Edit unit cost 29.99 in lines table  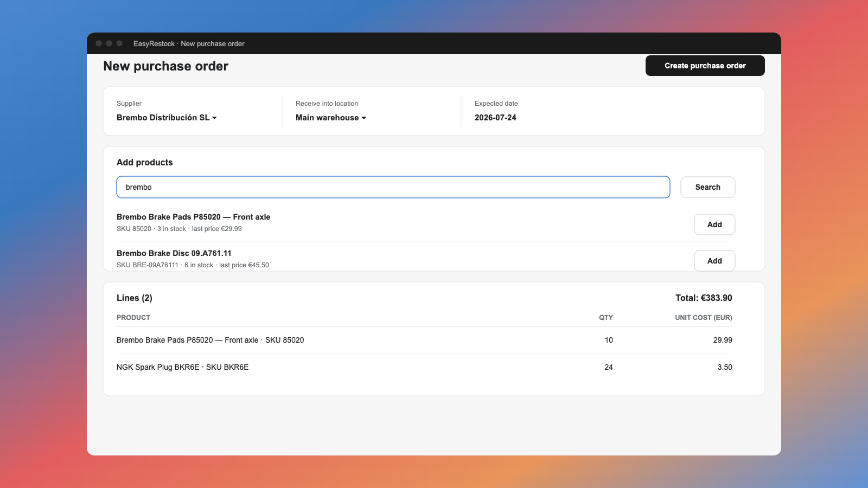point(723,340)
